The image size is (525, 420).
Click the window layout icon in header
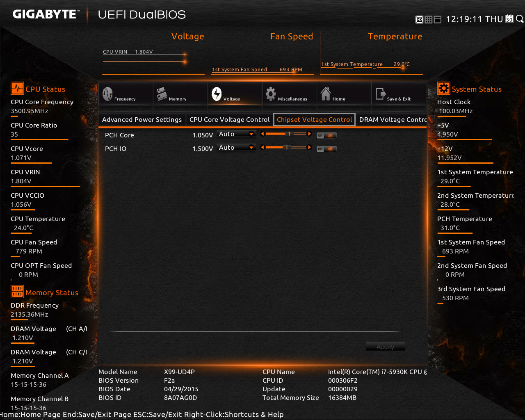pos(438,19)
